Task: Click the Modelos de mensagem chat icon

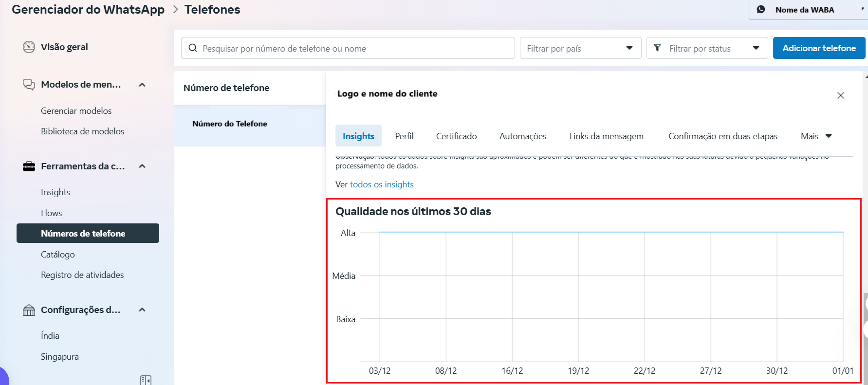Action: click(29, 85)
